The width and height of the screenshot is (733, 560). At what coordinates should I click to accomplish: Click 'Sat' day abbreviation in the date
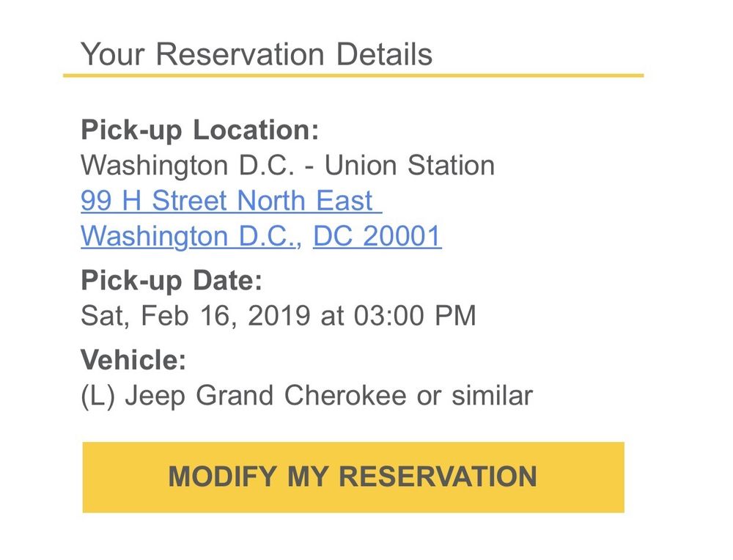(x=102, y=316)
